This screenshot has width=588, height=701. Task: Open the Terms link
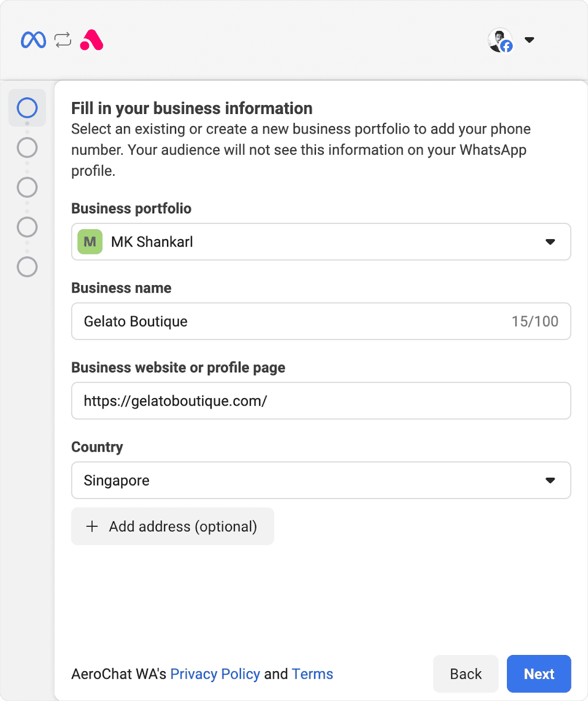tap(312, 674)
